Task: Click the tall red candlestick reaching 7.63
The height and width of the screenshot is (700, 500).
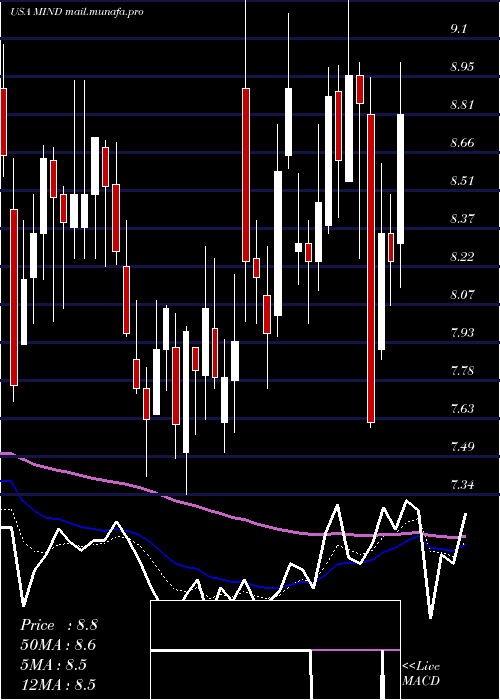Action: [x=371, y=268]
